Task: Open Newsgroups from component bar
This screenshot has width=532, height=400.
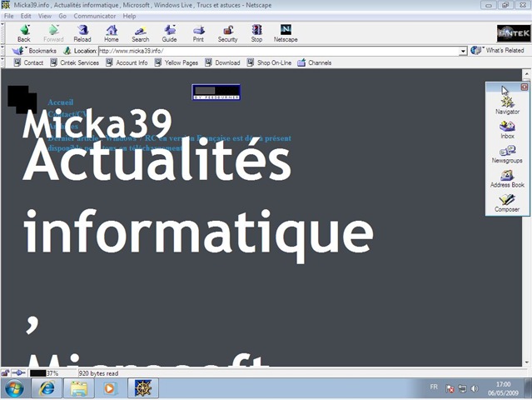Action: [507, 154]
